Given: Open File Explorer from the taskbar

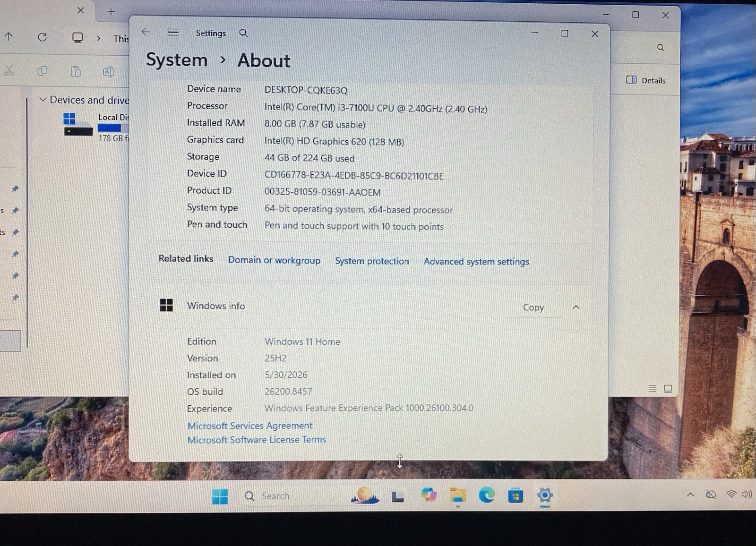Looking at the screenshot, I should click(x=457, y=495).
